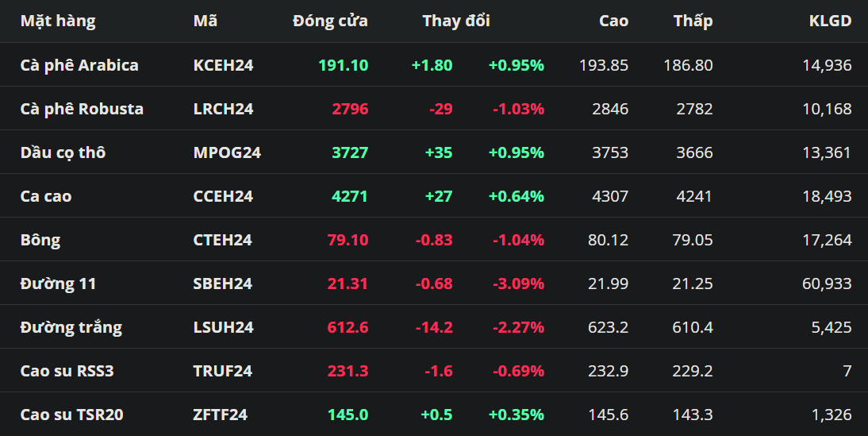868x436 pixels.
Task: Click the 'Thay đổi' column header
Action: 456,21
